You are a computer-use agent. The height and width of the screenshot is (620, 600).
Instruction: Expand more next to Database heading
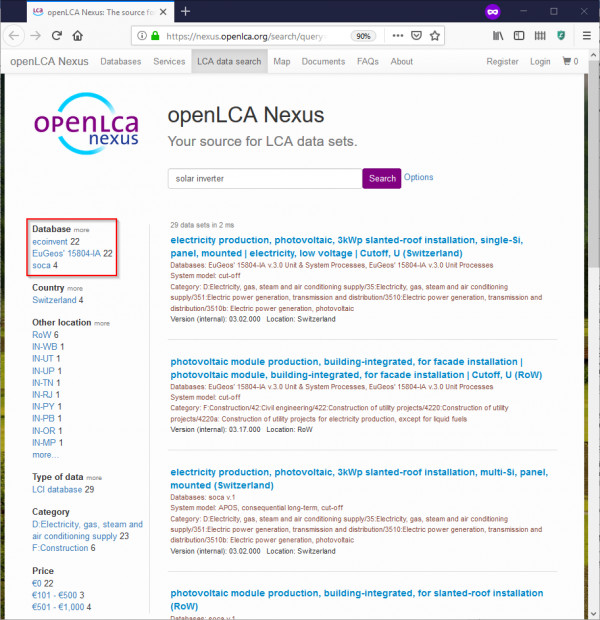pyautogui.click(x=81, y=230)
